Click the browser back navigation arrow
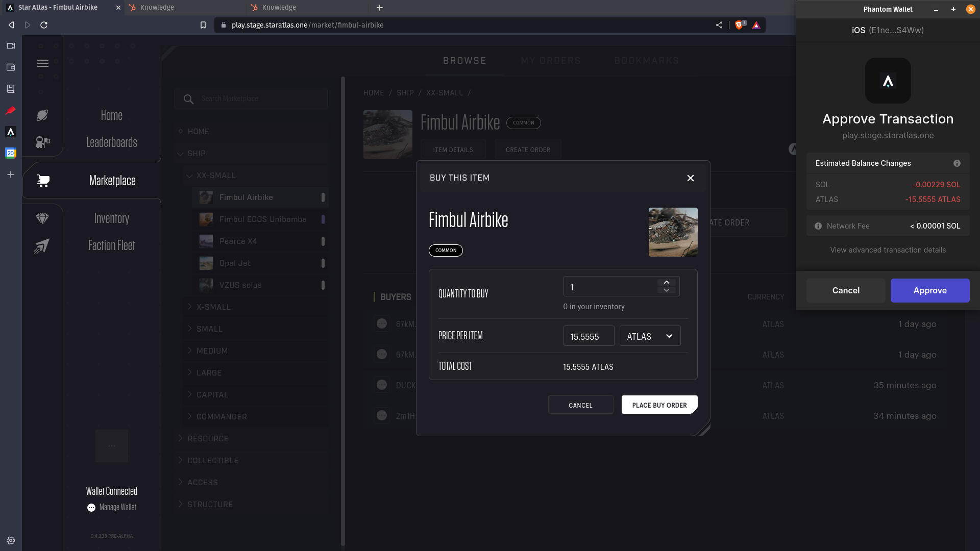The height and width of the screenshot is (551, 980). (x=11, y=25)
